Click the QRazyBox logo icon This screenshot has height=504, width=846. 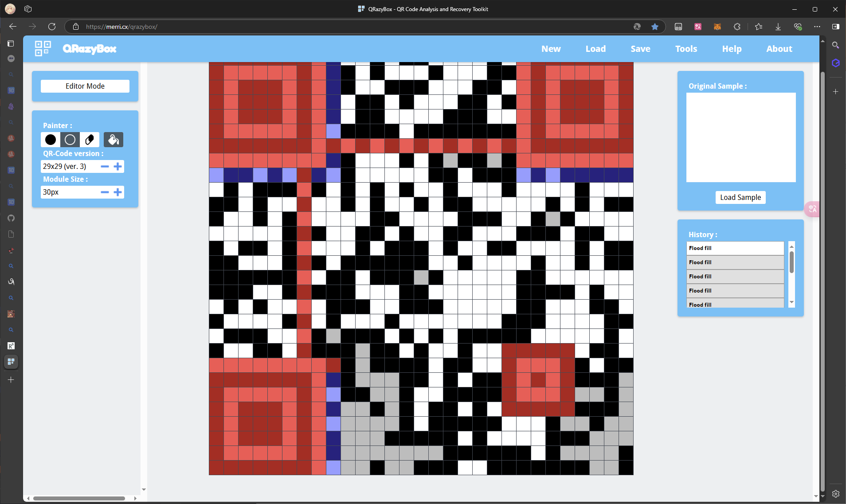[x=43, y=49]
